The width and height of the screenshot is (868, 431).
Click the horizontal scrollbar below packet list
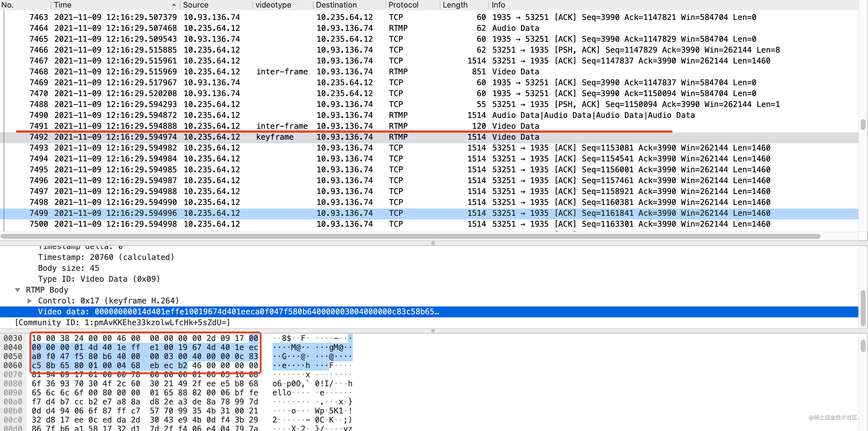404,236
